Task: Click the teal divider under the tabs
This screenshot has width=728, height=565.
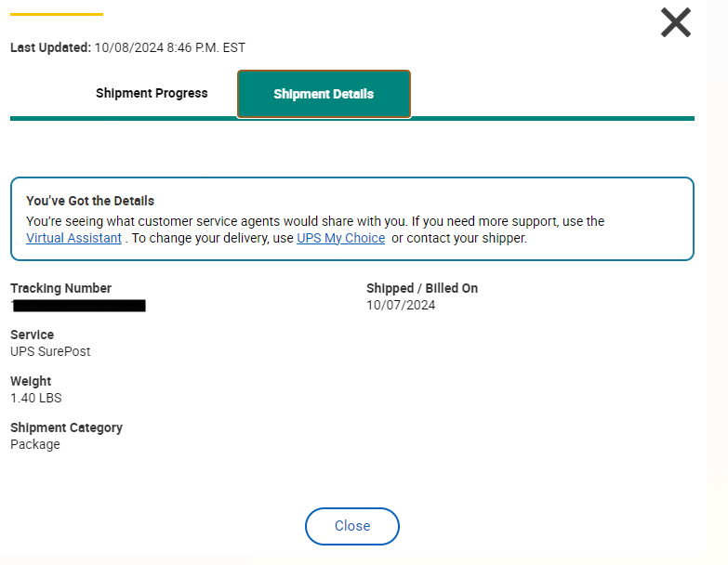Action: pos(558,118)
